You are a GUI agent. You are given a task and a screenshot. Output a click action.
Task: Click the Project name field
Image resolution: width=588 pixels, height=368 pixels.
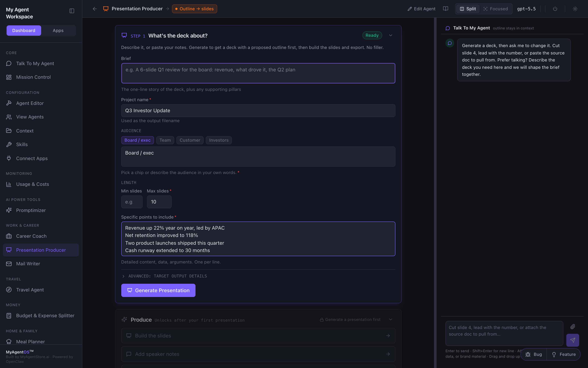[258, 111]
